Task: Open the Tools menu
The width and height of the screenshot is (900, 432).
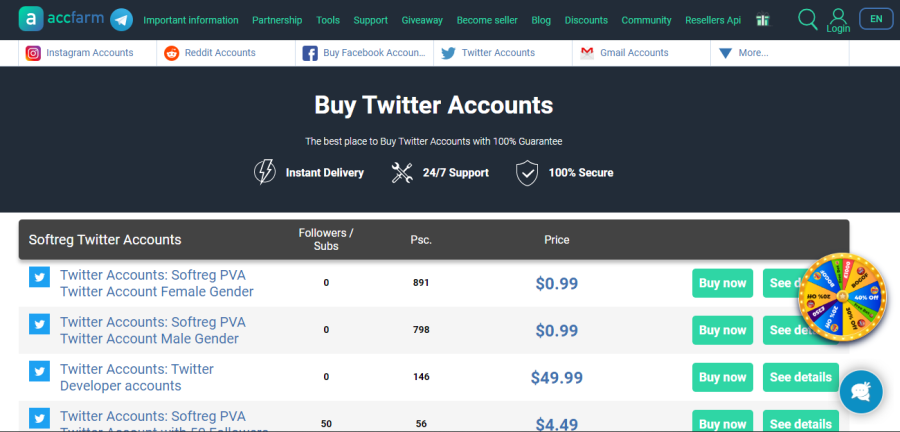Action: (x=328, y=20)
